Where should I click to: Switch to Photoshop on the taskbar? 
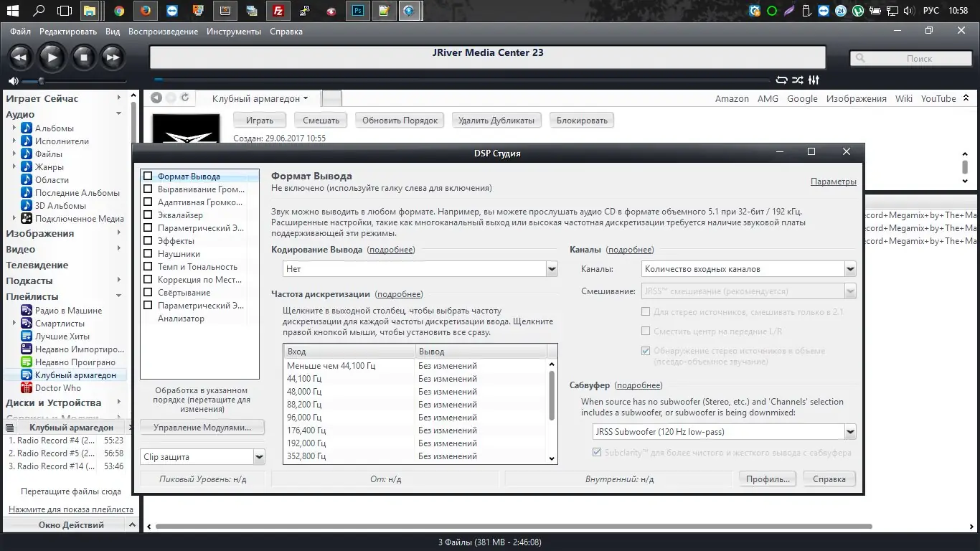[x=358, y=11]
